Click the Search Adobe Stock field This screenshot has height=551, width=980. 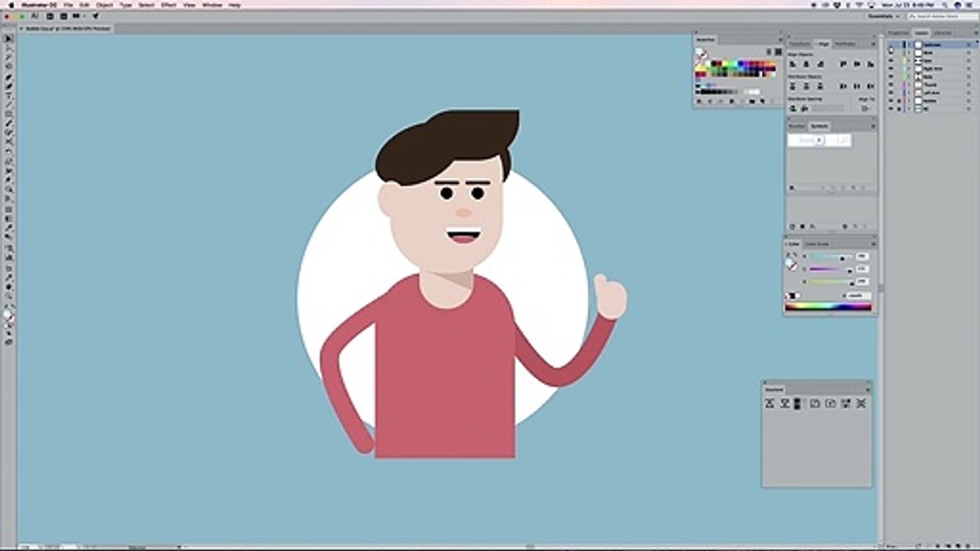pos(942,16)
